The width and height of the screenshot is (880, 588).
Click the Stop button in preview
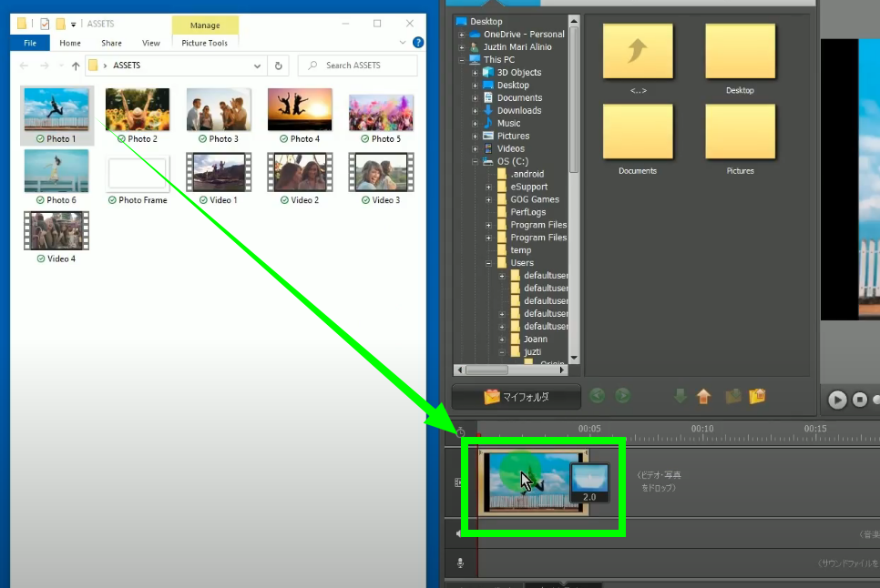click(859, 400)
